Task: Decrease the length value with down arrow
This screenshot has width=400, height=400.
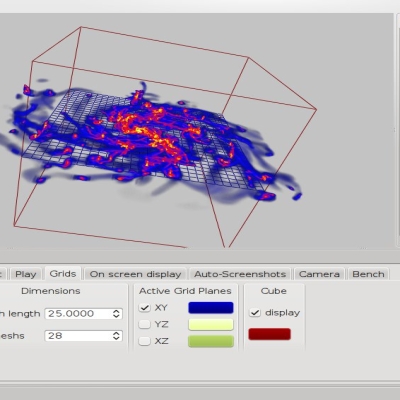Action: pos(116,316)
